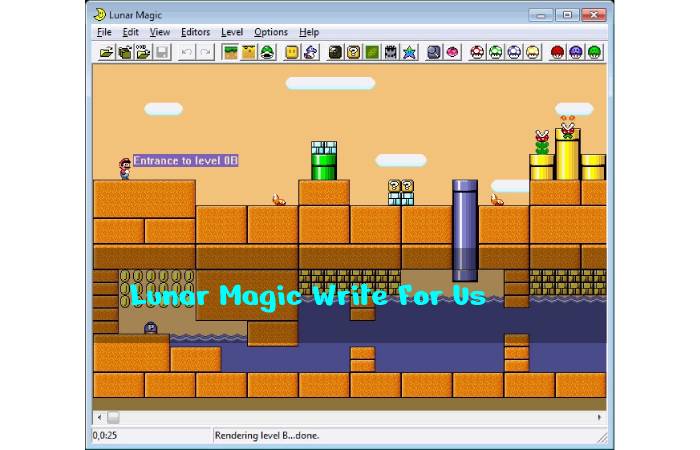Image resolution: width=700 pixels, height=450 pixels.
Task: Select the two question blocks in the level
Action: (x=401, y=186)
